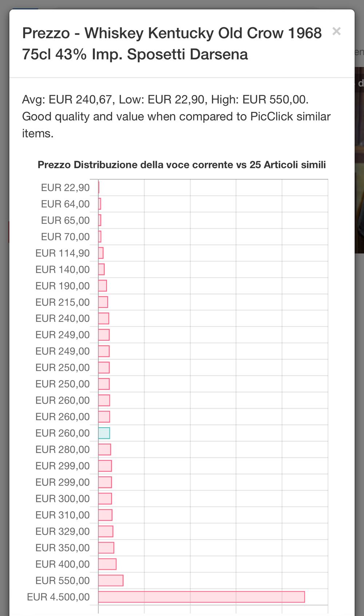Select the EUR 400,00 price bar
Image resolution: width=364 pixels, height=616 pixels.
click(x=107, y=564)
